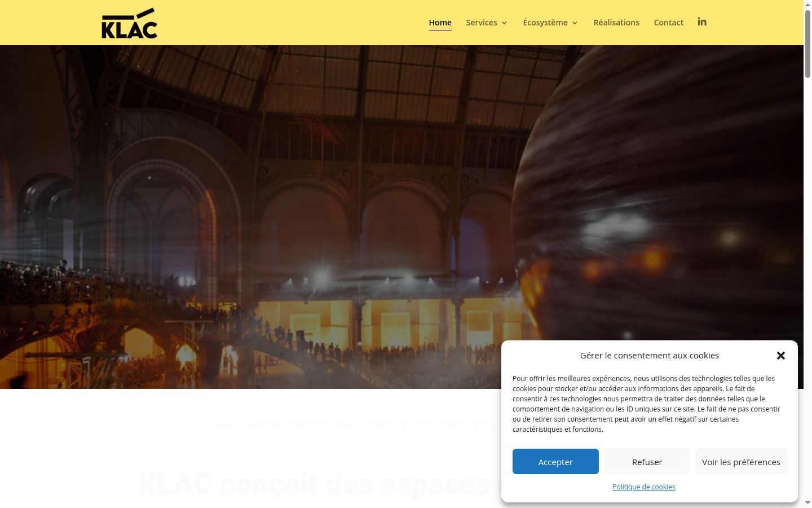Open the Services menu item
The height and width of the screenshot is (508, 812).
(x=482, y=23)
